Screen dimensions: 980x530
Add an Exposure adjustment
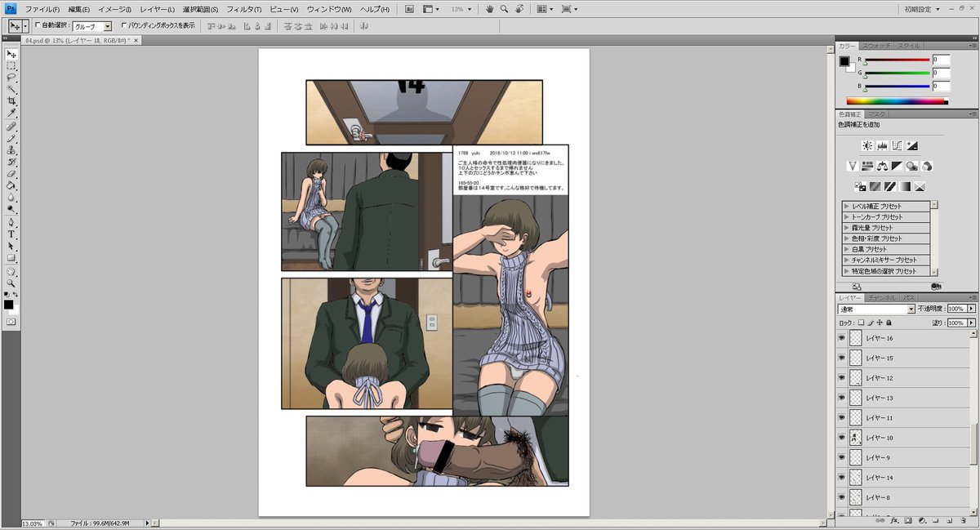coord(912,145)
